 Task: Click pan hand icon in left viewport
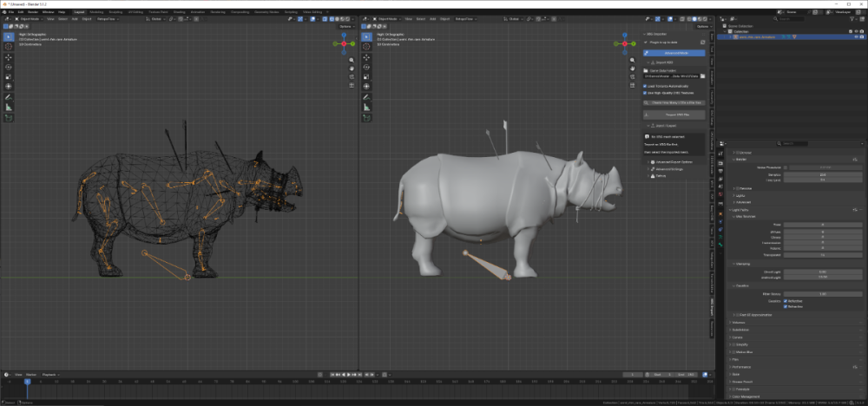pos(352,69)
